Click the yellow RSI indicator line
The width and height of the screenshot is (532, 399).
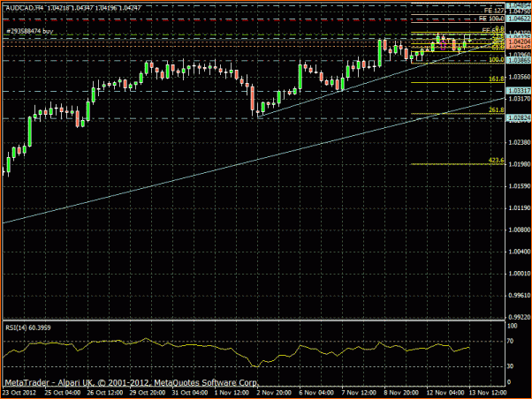(236, 352)
